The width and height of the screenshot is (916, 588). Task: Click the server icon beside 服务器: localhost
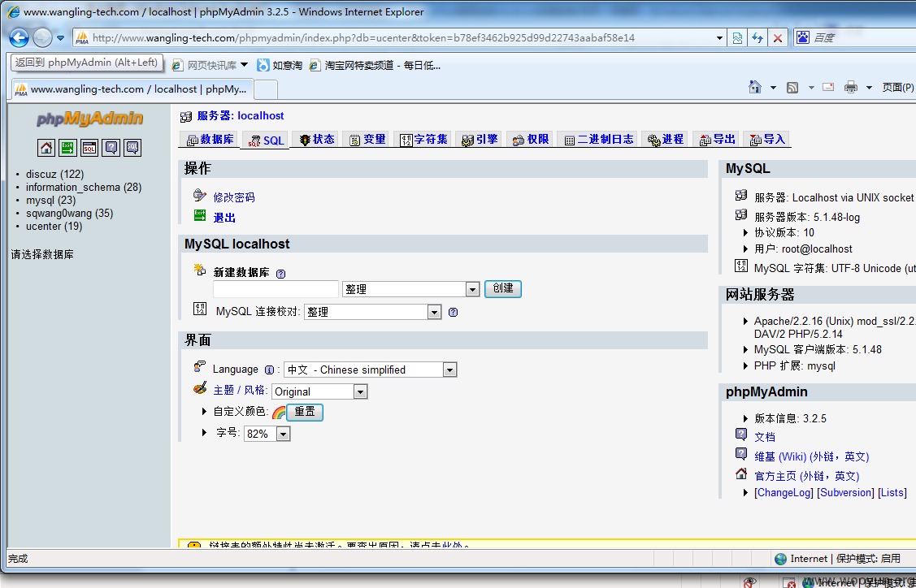point(186,116)
